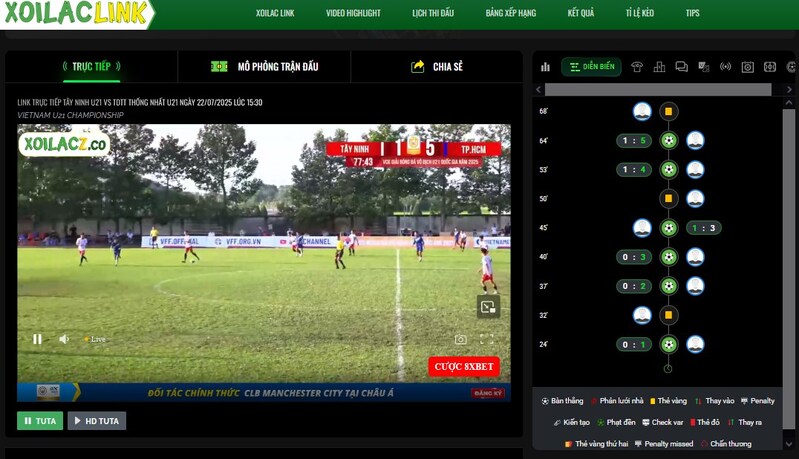Pause the live video stream
Viewport: 799px width, 459px height.
[37, 339]
